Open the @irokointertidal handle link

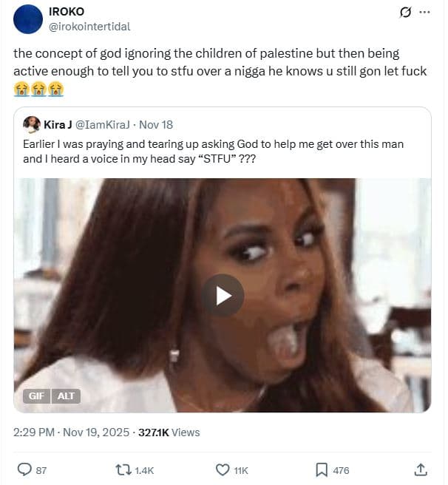click(89, 27)
